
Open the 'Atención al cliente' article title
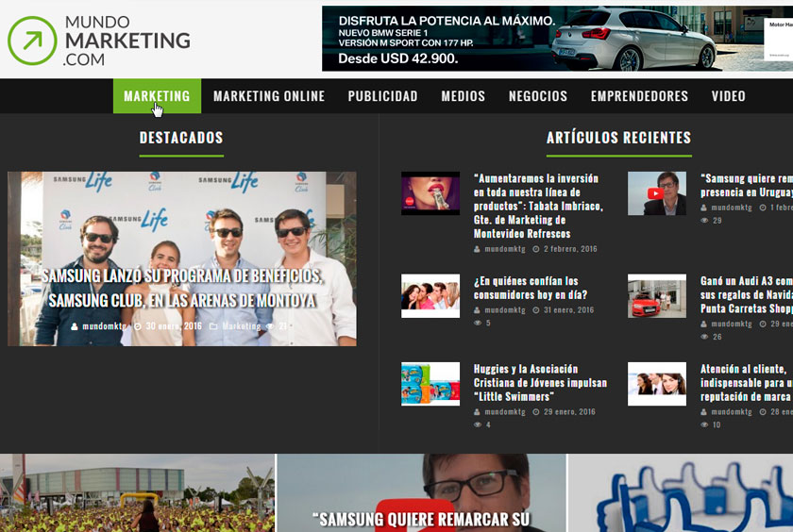[747, 382]
